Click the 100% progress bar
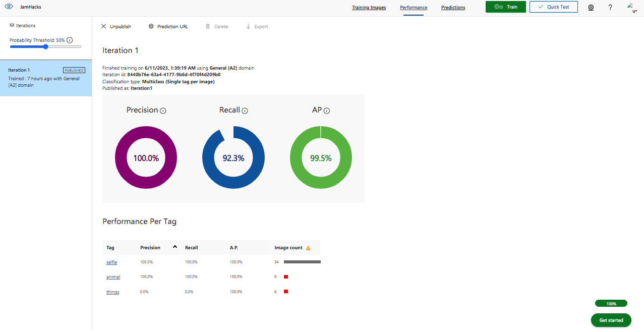The height and width of the screenshot is (332, 644). coord(611,304)
